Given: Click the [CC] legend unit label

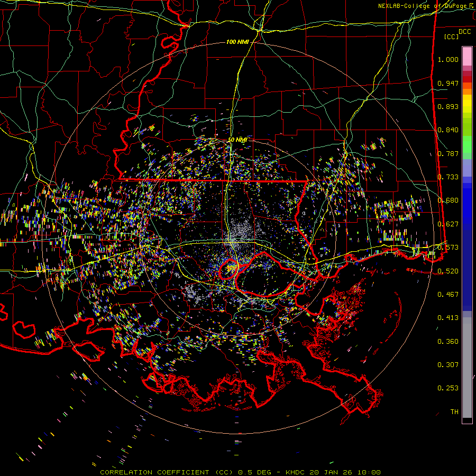Looking at the screenshot, I should pyautogui.click(x=451, y=36).
